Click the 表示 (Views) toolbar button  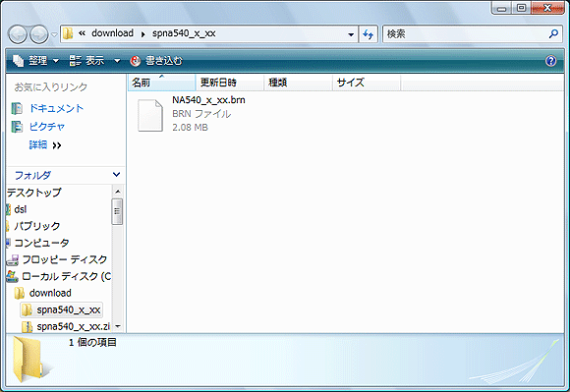[86, 61]
